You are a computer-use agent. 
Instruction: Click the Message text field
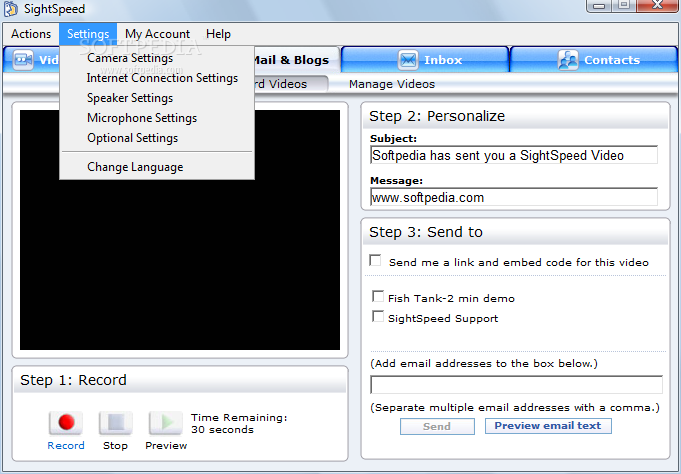click(514, 197)
